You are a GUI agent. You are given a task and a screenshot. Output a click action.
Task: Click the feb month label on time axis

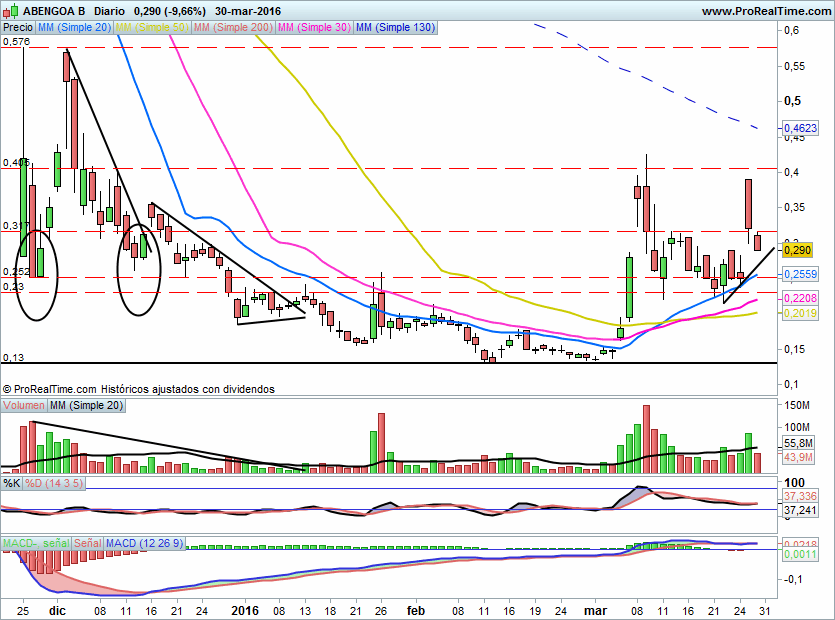tap(416, 610)
